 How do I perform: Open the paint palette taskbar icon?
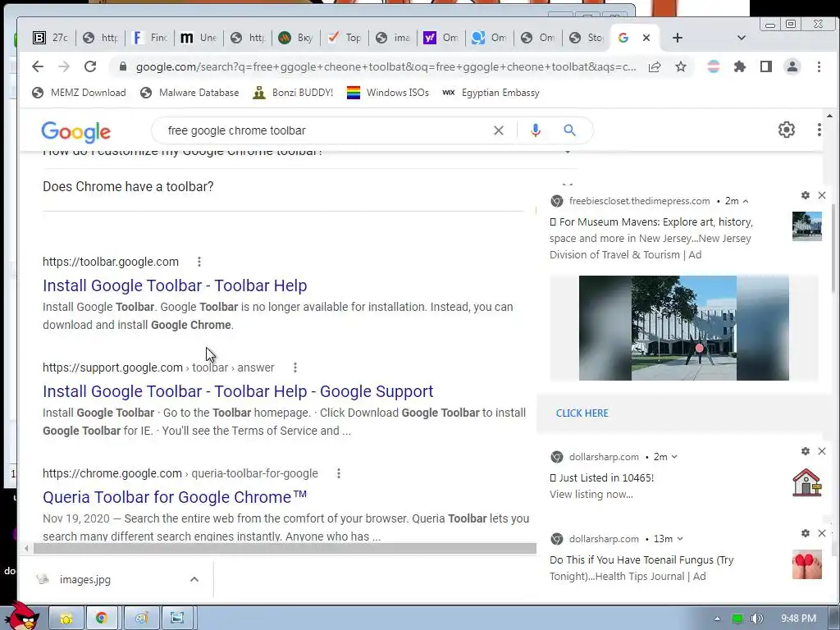click(x=141, y=619)
